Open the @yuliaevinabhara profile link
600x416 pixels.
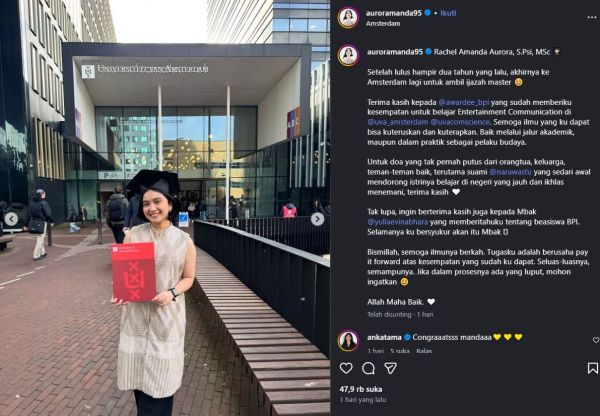pos(398,222)
